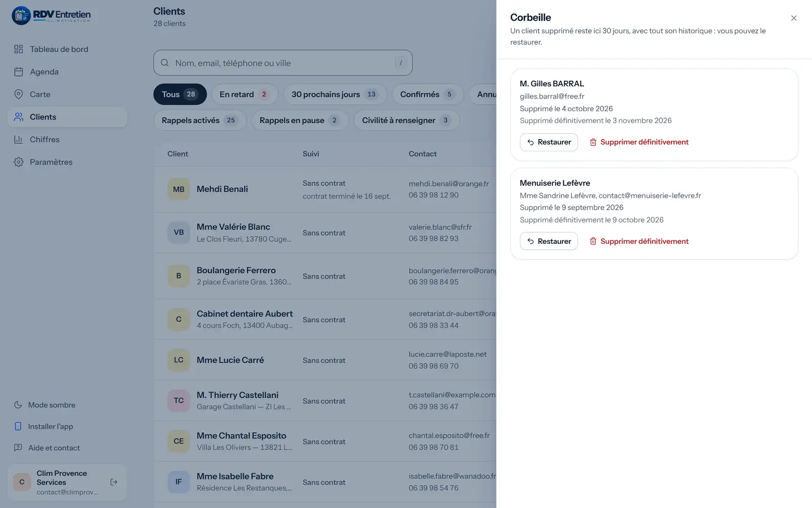Click the C avatar of Clim Provence Services

pyautogui.click(x=22, y=482)
